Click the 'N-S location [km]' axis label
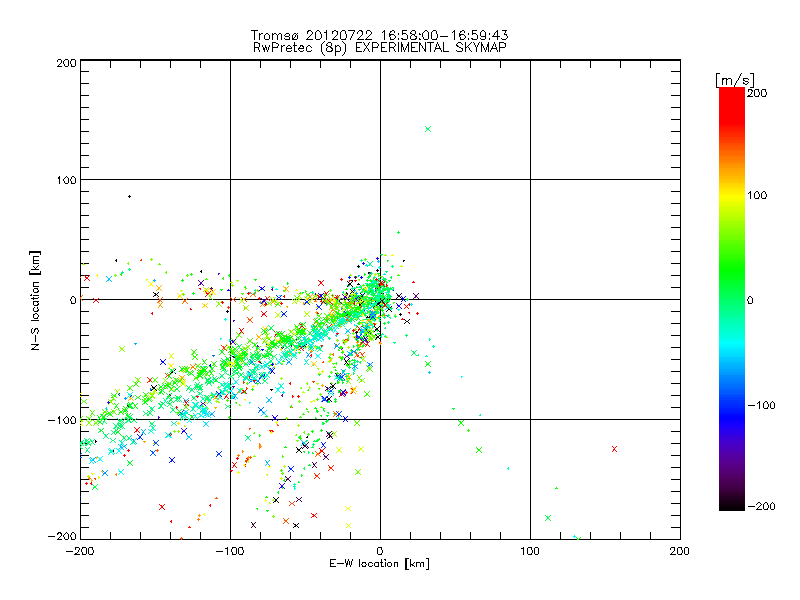Screen dimensions: 800x600 tap(35, 301)
